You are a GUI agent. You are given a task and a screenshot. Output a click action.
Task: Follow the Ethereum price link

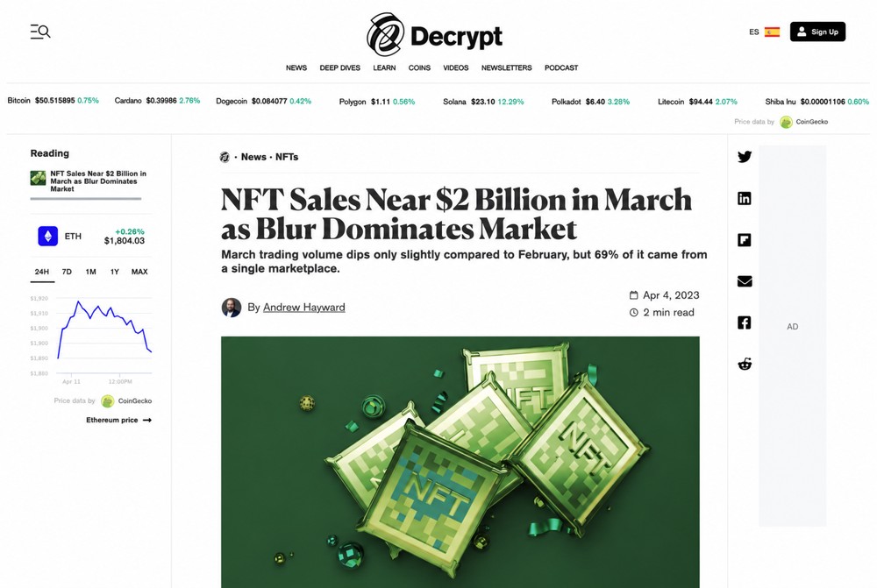pos(118,420)
